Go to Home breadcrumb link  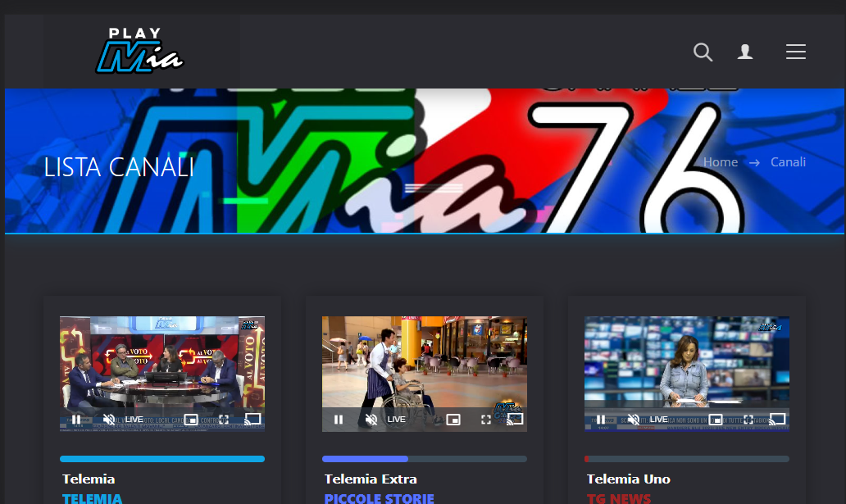pyautogui.click(x=721, y=162)
